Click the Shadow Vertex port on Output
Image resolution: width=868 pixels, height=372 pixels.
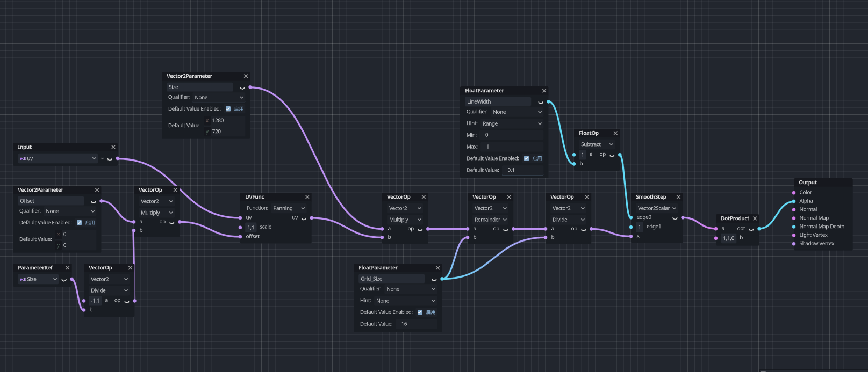pos(794,244)
